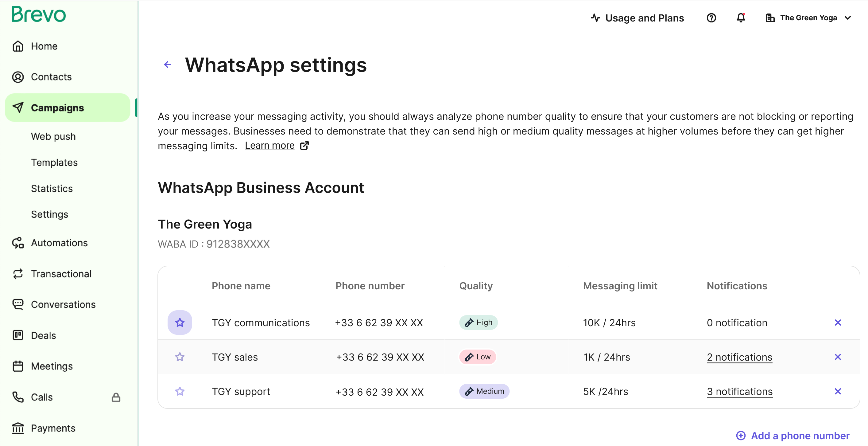Click the Calls phone icon
Image resolution: width=868 pixels, height=446 pixels.
pos(18,397)
